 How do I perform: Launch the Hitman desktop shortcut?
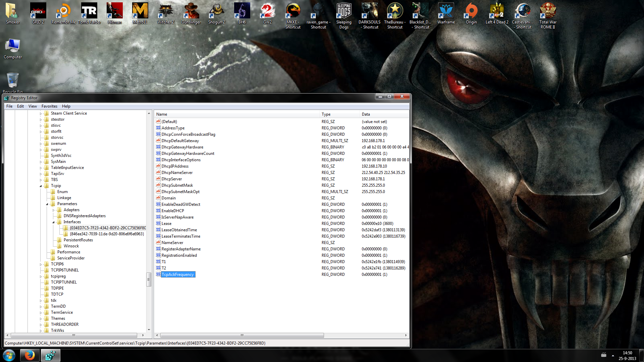(x=115, y=13)
